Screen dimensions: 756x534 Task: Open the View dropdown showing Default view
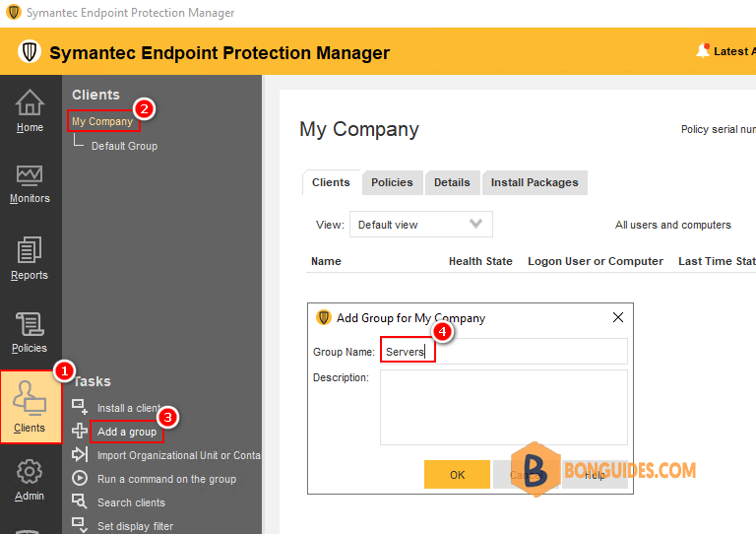coord(421,225)
